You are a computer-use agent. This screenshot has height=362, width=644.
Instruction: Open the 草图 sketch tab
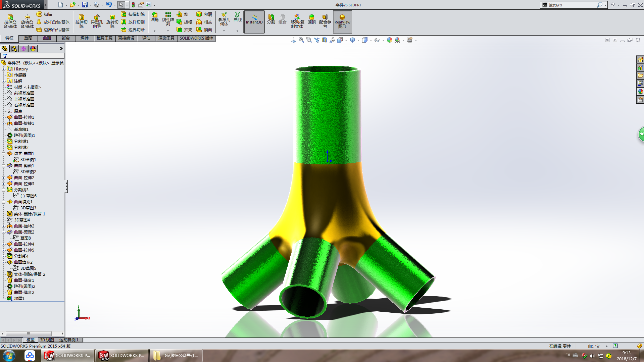[28, 38]
